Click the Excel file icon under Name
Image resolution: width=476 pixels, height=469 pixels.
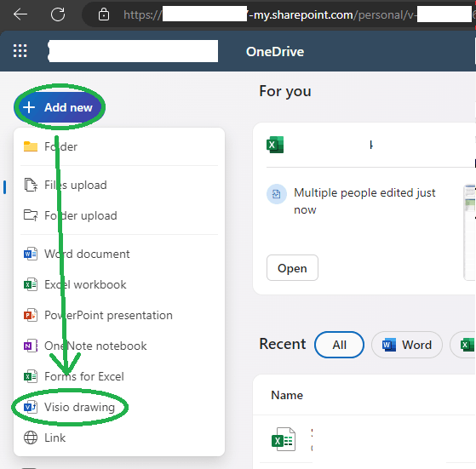click(x=284, y=439)
